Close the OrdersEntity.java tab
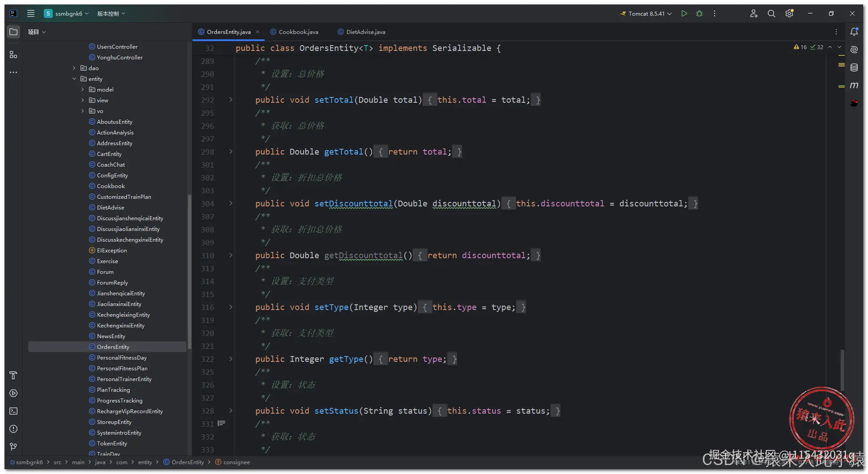868x474 pixels. 258,32
